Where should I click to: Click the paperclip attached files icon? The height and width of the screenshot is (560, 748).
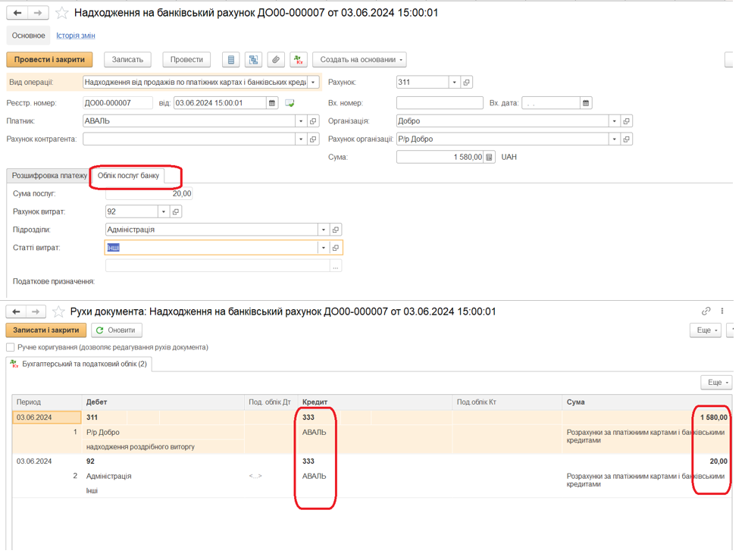(276, 60)
